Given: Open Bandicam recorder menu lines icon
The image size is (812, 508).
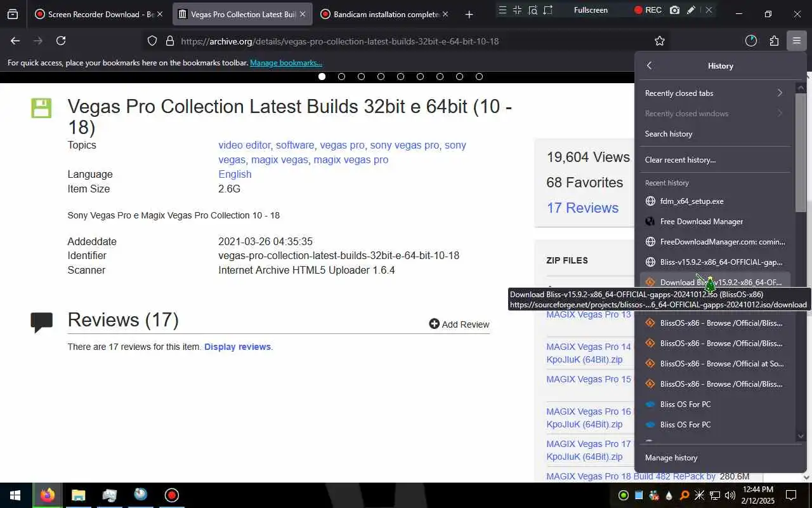Looking at the screenshot, I should point(502,10).
